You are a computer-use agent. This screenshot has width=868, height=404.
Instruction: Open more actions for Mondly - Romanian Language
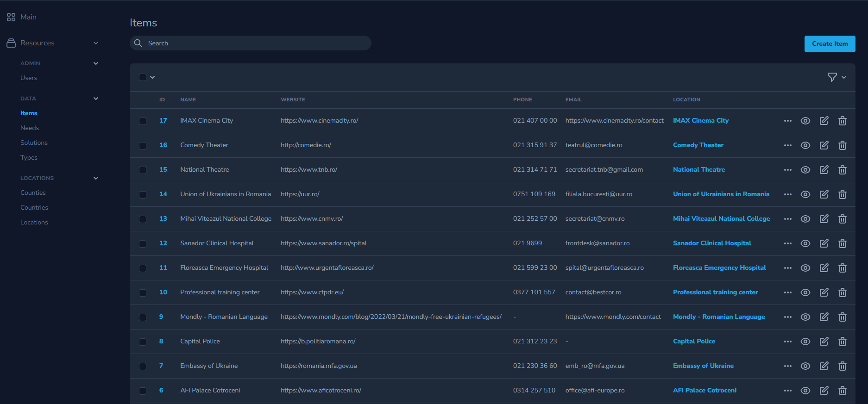click(x=788, y=317)
